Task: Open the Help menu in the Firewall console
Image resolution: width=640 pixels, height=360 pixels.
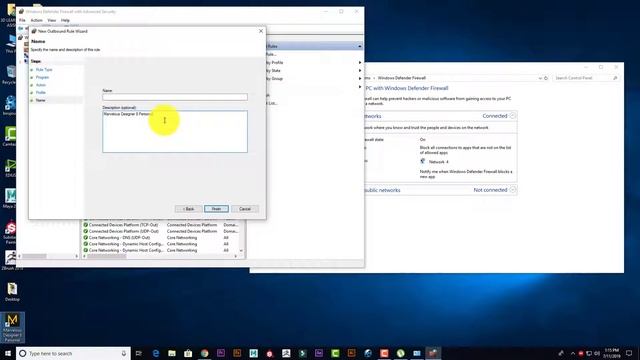Action: click(x=65, y=20)
